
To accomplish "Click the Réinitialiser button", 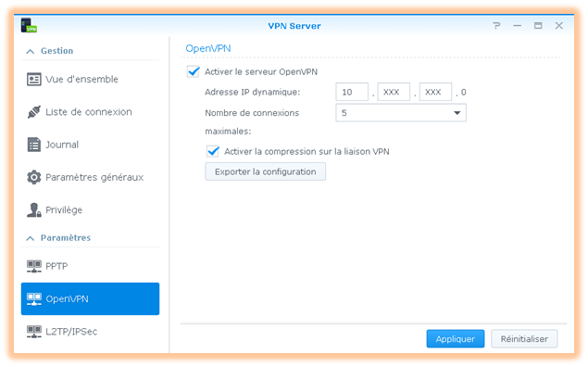I will [524, 339].
